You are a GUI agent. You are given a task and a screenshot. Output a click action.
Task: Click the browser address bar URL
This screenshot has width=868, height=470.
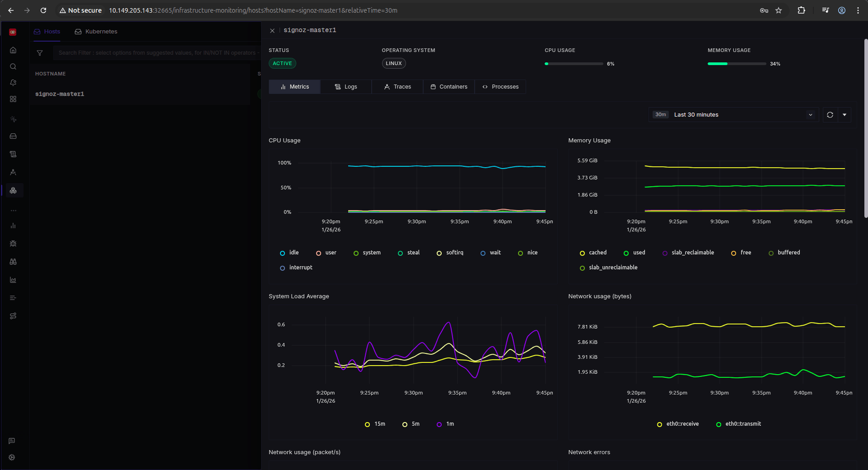253,10
